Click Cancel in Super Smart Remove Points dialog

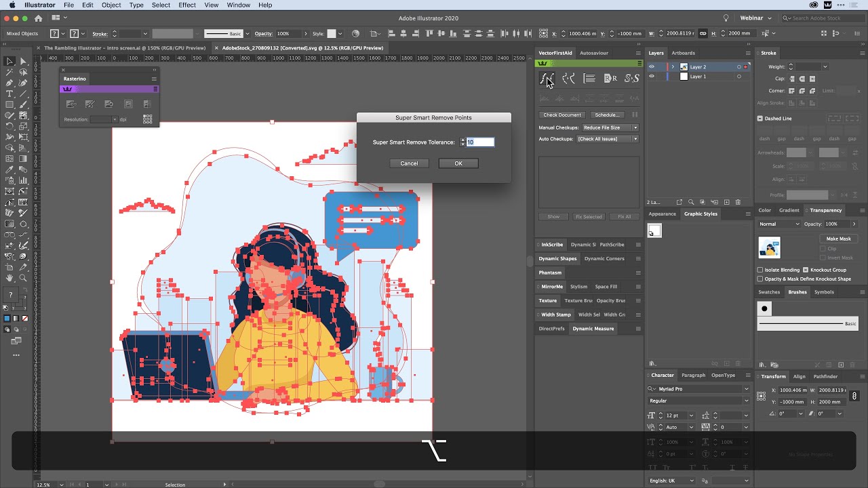409,163
